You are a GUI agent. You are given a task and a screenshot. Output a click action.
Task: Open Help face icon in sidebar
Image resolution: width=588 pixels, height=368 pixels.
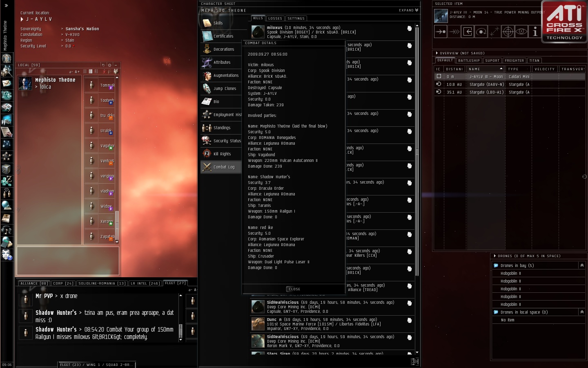click(7, 254)
